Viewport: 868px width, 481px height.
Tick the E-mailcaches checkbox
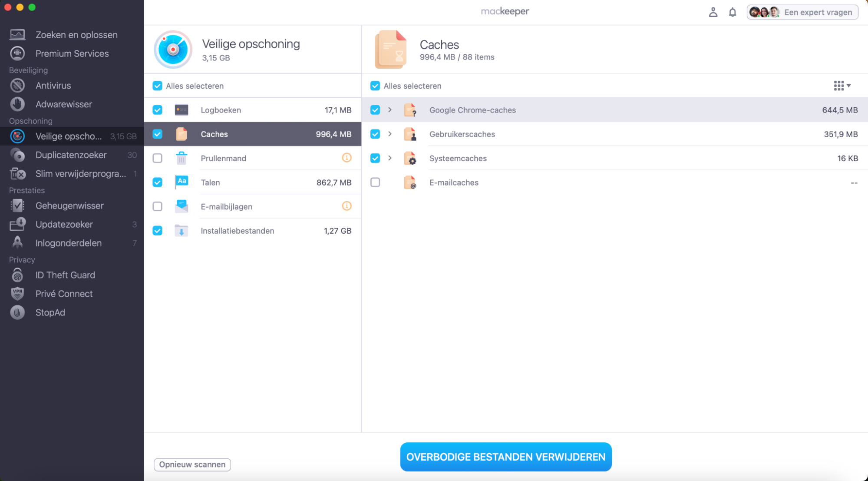tap(375, 182)
